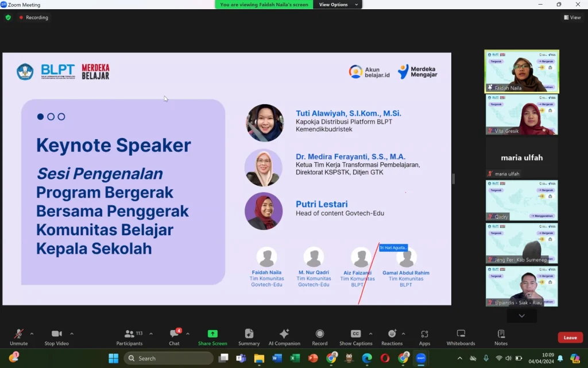588x368 pixels.
Task: Select Faidah Naila's video thumbnail
Action: tap(521, 71)
